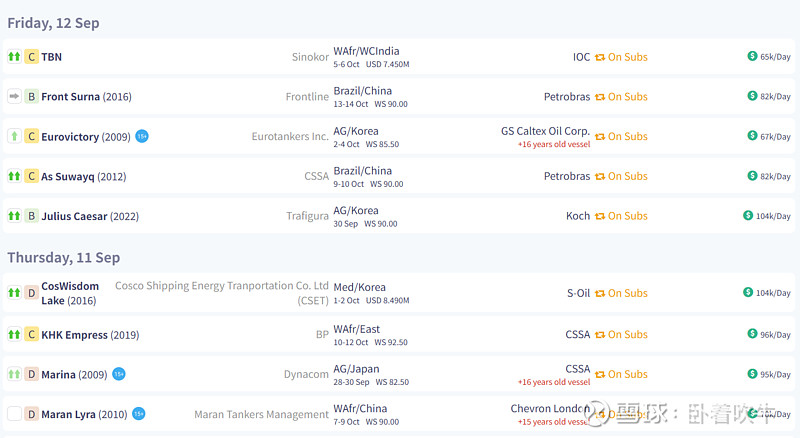The height and width of the screenshot is (438, 800).
Task: Open the Front Surna (2016) vessel link
Action: (x=86, y=97)
